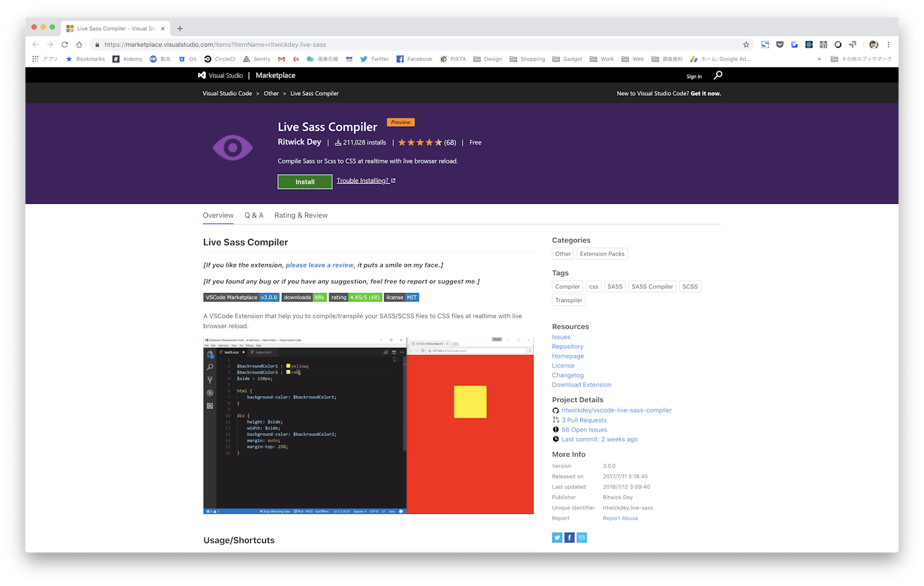
Task: Click the green Install button
Action: click(x=305, y=181)
